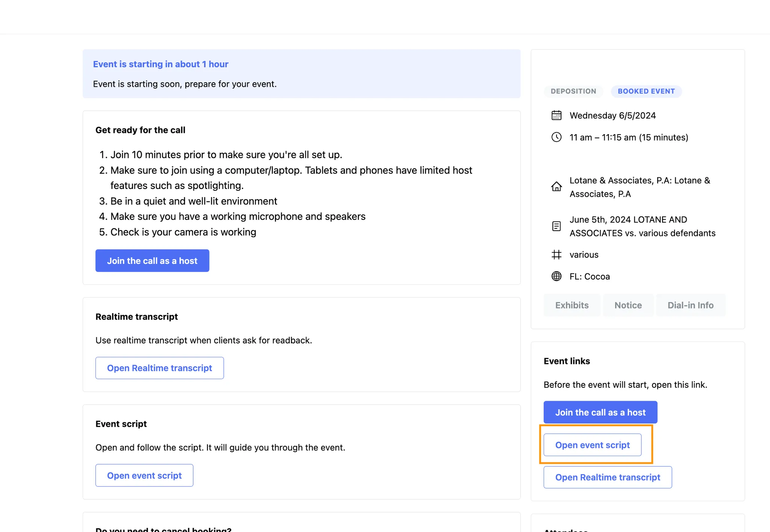Click the BOOKED EVENT badge
Screen dimensions: 770x532
coord(646,91)
